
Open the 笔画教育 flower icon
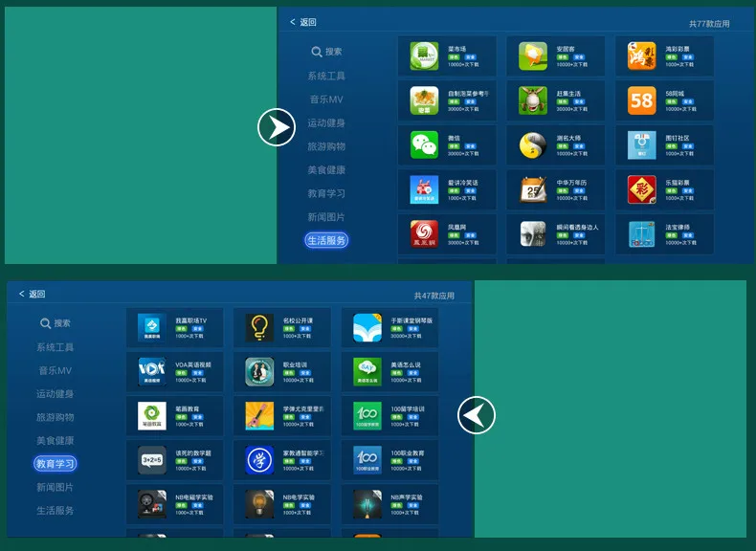(x=152, y=415)
